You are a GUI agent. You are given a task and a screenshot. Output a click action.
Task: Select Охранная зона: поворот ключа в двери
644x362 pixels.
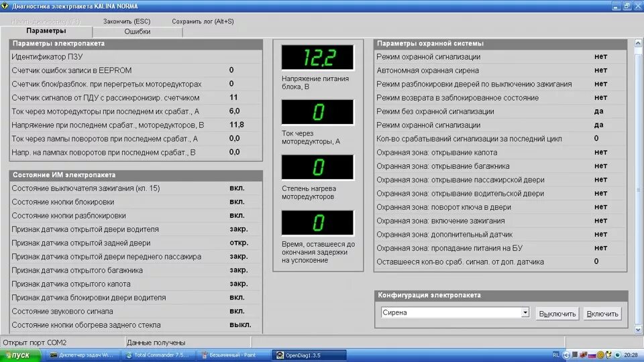[x=500, y=207]
